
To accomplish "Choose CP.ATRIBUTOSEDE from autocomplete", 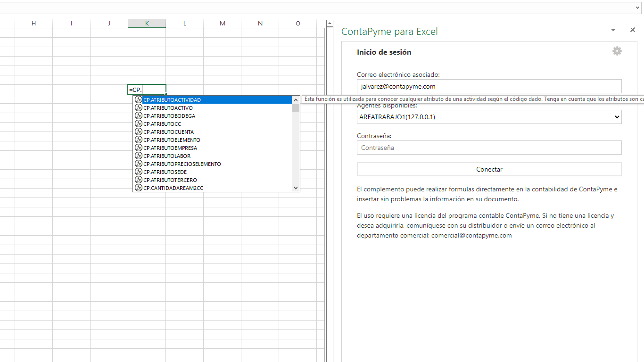I will pos(213,172).
